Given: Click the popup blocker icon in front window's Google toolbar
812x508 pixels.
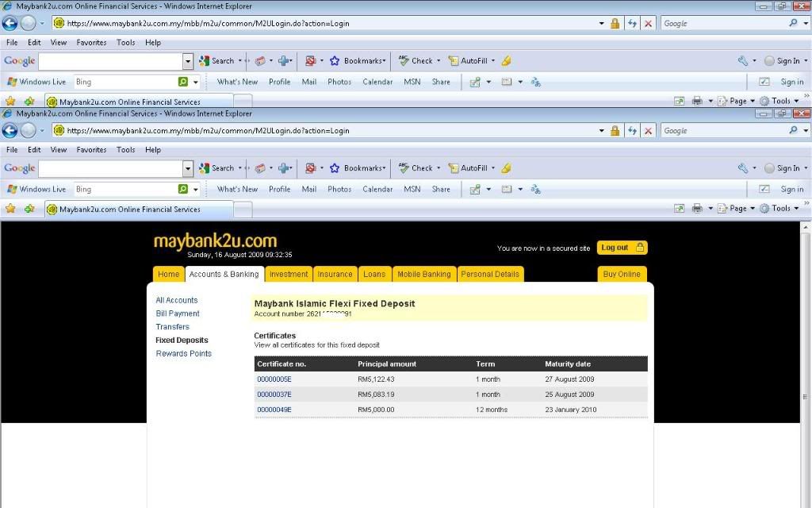Looking at the screenshot, I should [x=311, y=168].
